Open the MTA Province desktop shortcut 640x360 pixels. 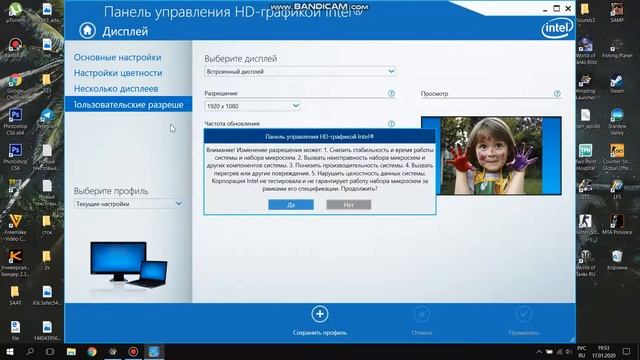pyautogui.click(x=617, y=224)
